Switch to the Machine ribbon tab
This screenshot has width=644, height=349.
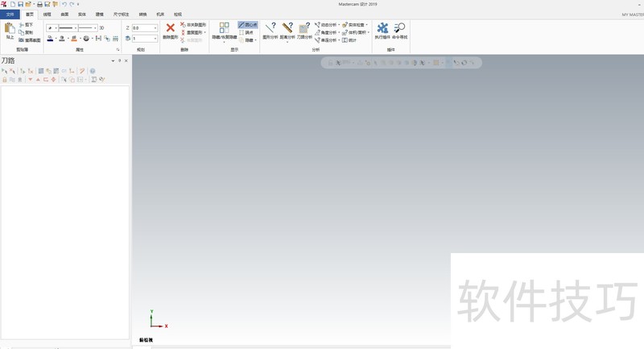(x=160, y=15)
